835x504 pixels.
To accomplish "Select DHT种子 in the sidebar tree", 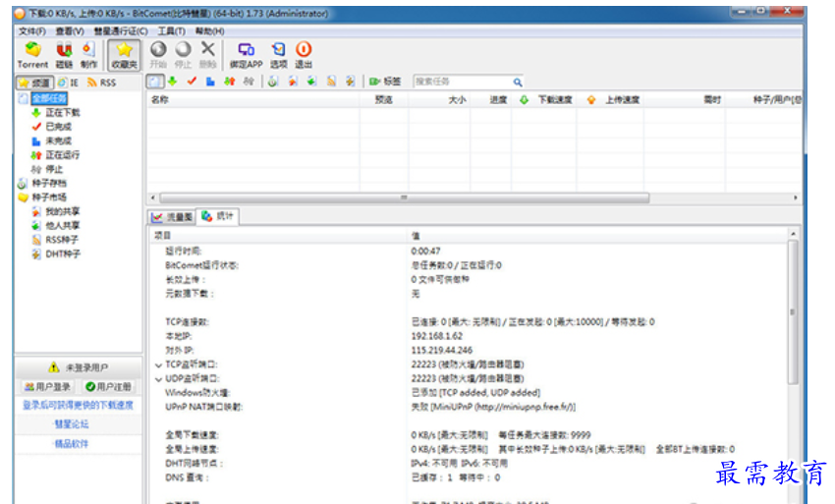I will point(63,254).
